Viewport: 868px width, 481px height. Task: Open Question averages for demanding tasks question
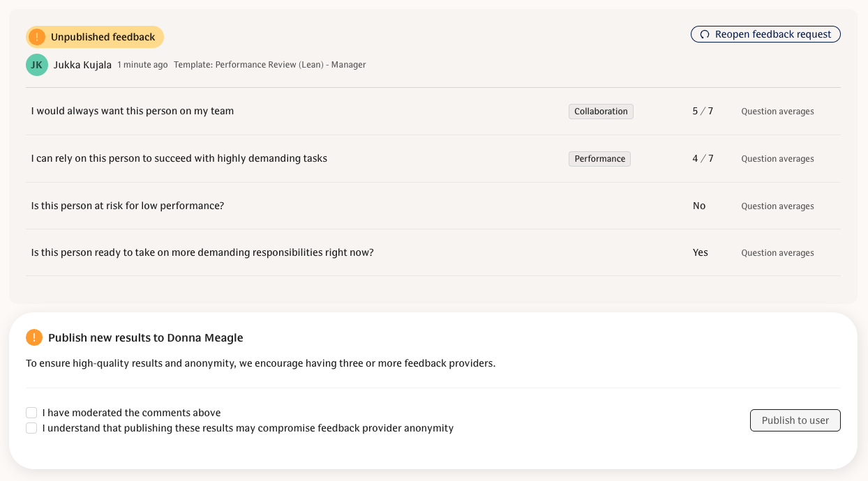[777, 158]
